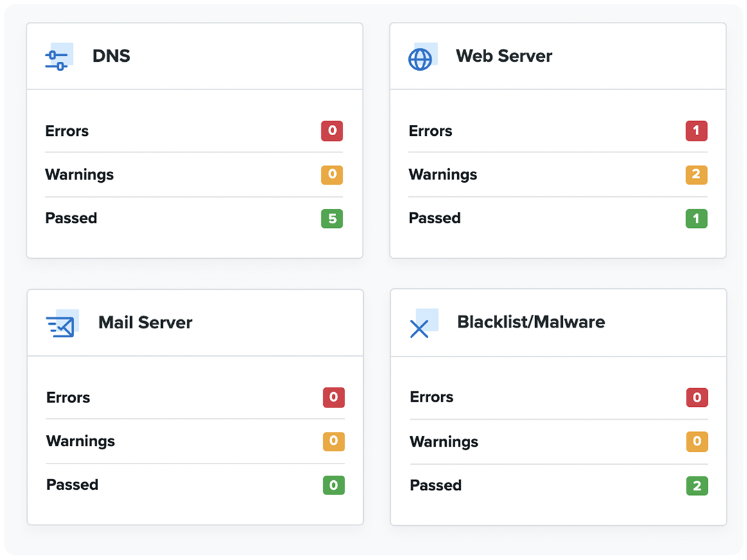Open the Mail Server card title
The width and height of the screenshot is (747, 560).
point(146,322)
